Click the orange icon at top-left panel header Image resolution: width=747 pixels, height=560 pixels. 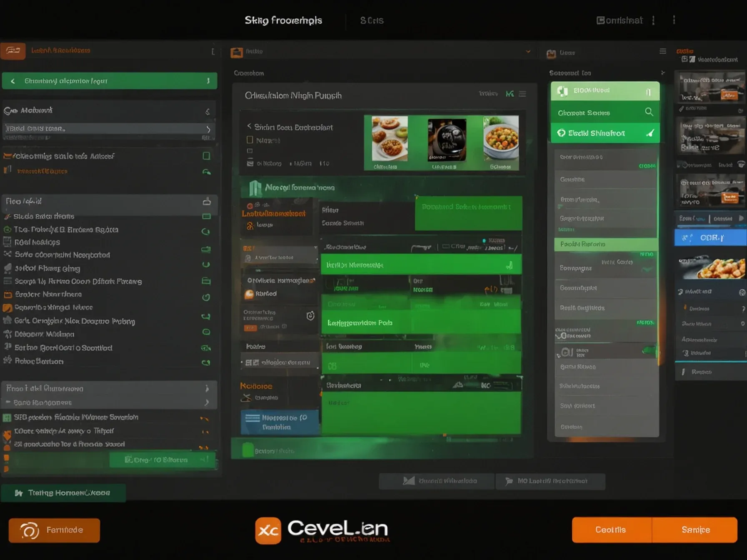click(13, 51)
